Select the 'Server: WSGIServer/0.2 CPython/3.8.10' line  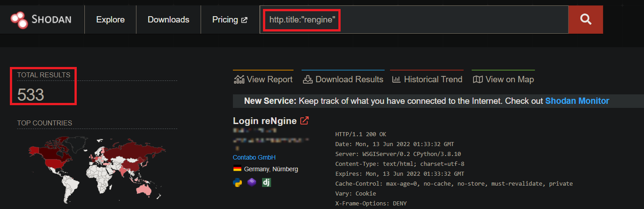coord(398,154)
